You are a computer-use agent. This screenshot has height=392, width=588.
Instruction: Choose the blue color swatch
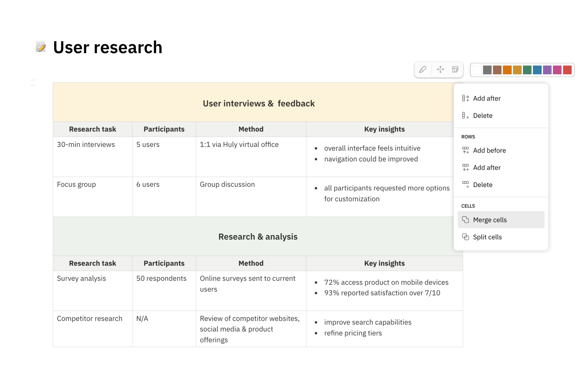537,70
